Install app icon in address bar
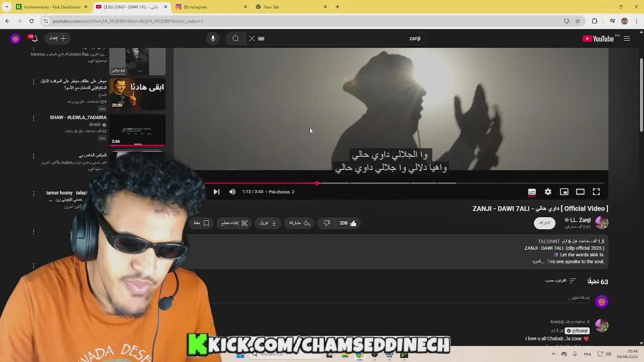644x362 pixels. pos(567,21)
